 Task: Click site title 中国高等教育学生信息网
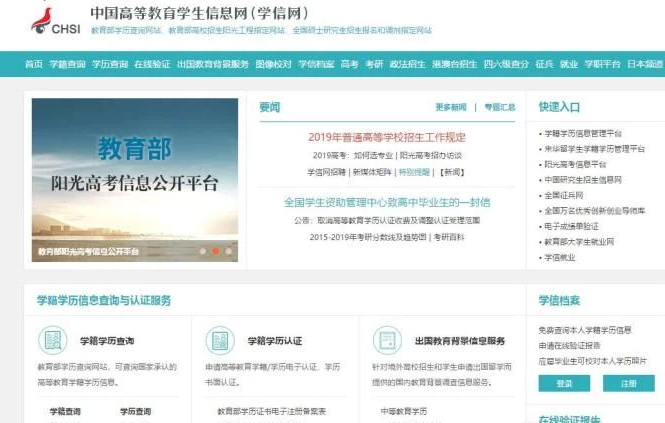tap(200, 13)
